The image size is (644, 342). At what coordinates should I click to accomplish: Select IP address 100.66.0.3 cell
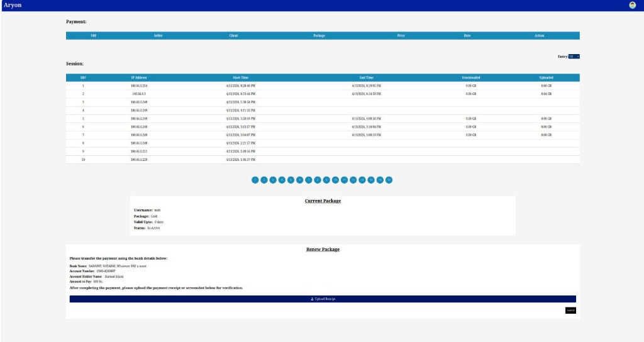(x=139, y=94)
